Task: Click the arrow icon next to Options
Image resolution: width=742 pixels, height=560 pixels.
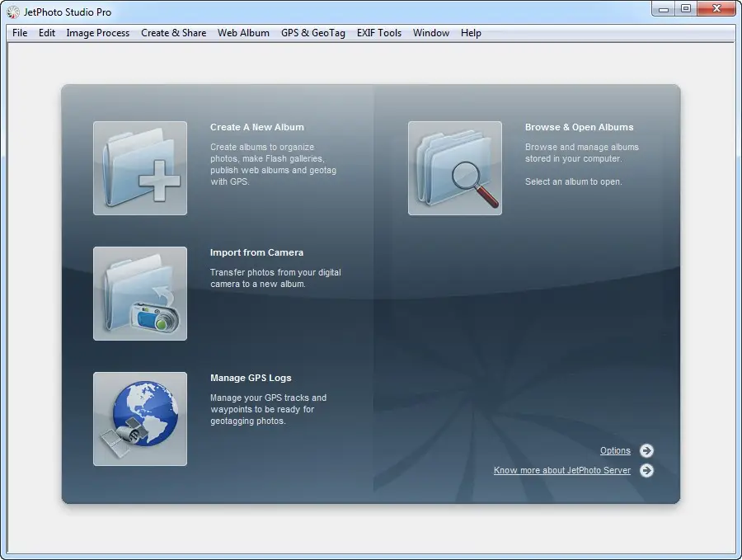Action: [646, 450]
